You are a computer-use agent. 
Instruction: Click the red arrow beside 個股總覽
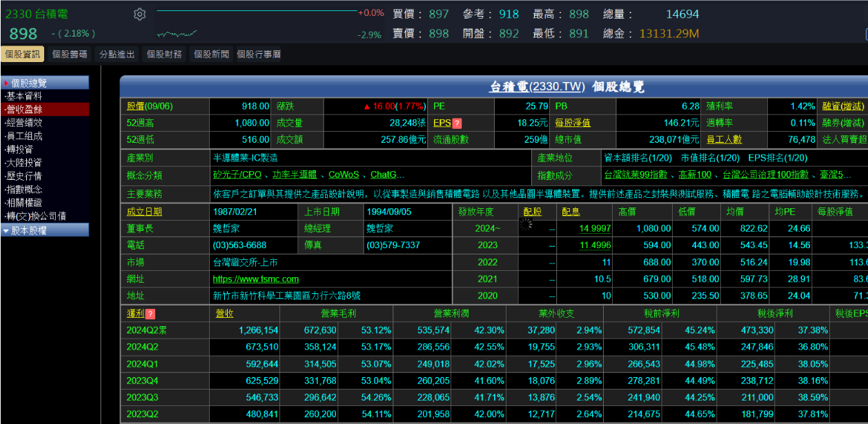[6, 83]
